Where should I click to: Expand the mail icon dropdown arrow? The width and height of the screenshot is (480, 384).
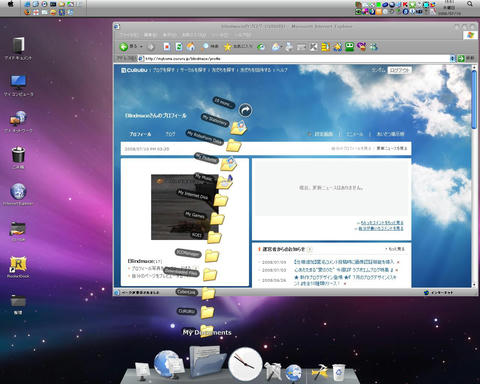(282, 47)
